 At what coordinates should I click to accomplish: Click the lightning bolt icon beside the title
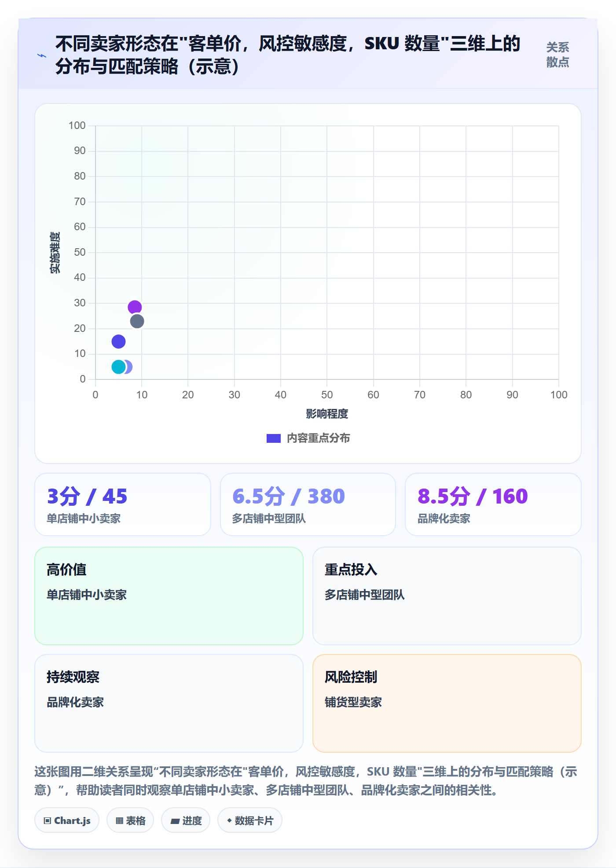click(42, 55)
